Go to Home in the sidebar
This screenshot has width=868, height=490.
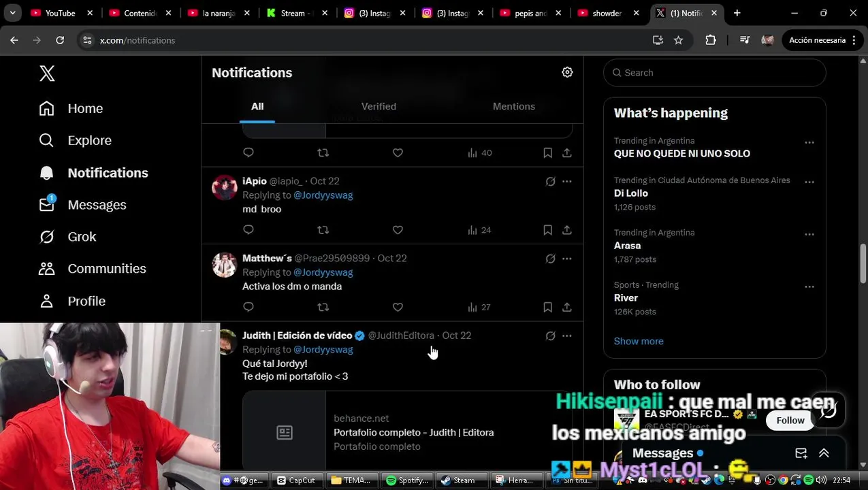(71, 108)
